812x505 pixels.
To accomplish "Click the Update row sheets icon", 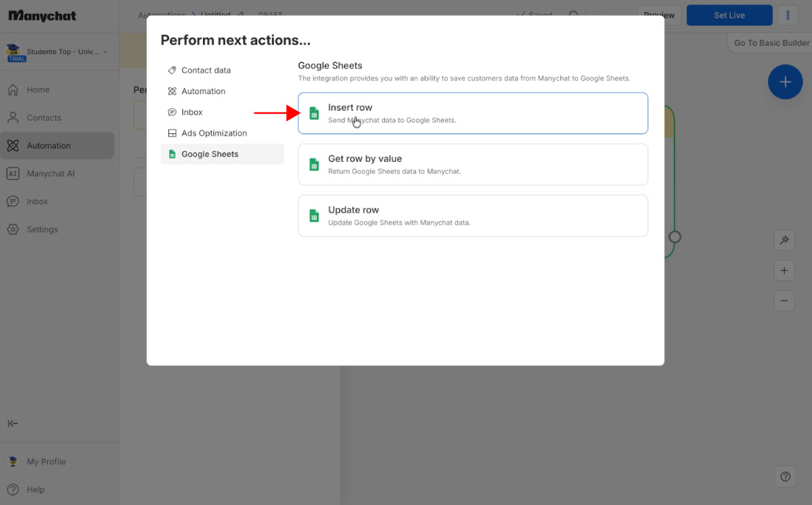I will click(313, 216).
